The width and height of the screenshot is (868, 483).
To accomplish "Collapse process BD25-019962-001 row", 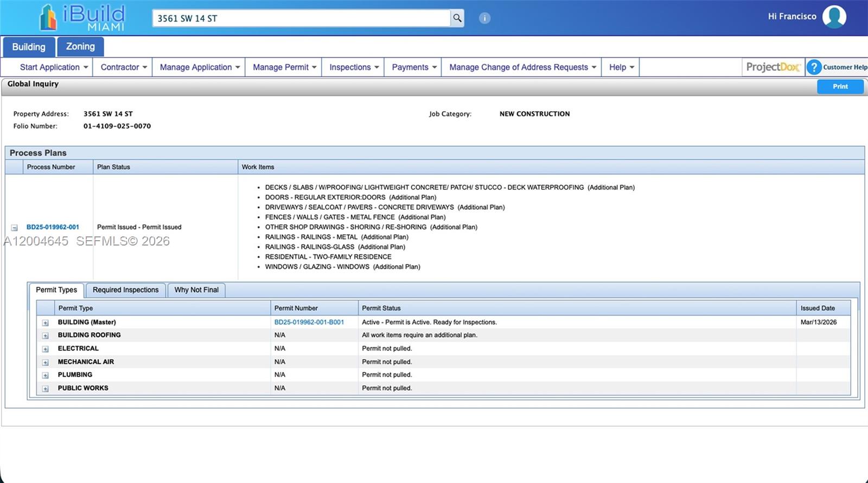I will tap(15, 228).
